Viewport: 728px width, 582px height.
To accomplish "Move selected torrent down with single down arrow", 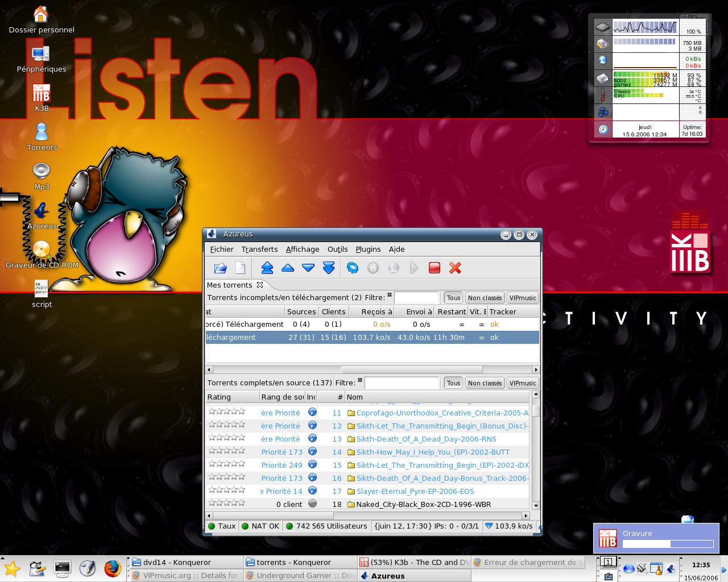I will coord(308,268).
